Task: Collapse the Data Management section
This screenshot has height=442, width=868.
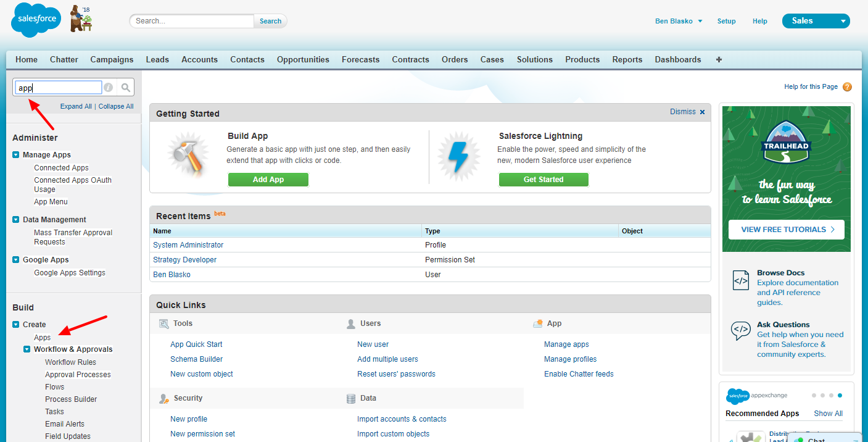Action: point(16,220)
